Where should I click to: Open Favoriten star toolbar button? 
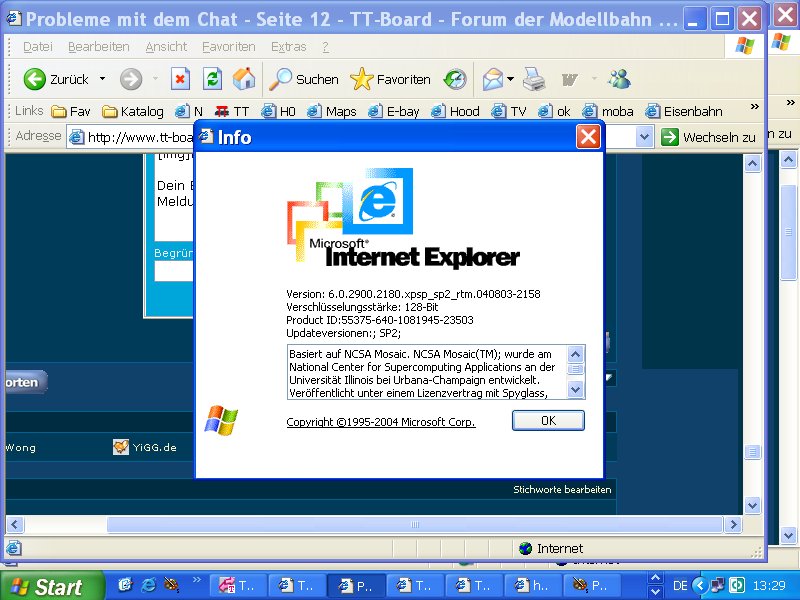point(391,79)
